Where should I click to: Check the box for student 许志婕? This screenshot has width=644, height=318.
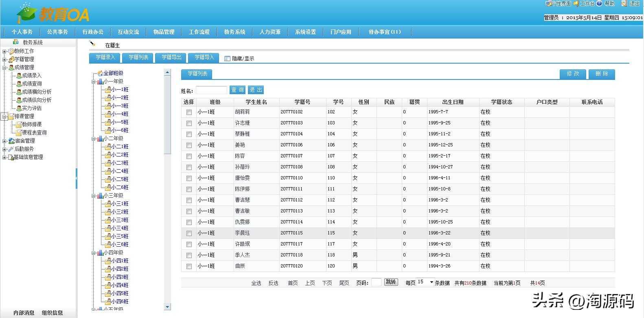189,123
